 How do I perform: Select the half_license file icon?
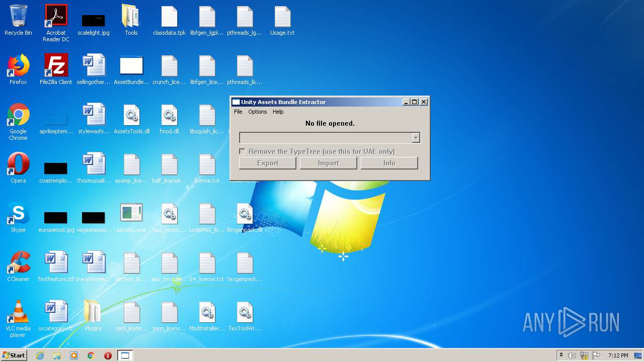169,168
